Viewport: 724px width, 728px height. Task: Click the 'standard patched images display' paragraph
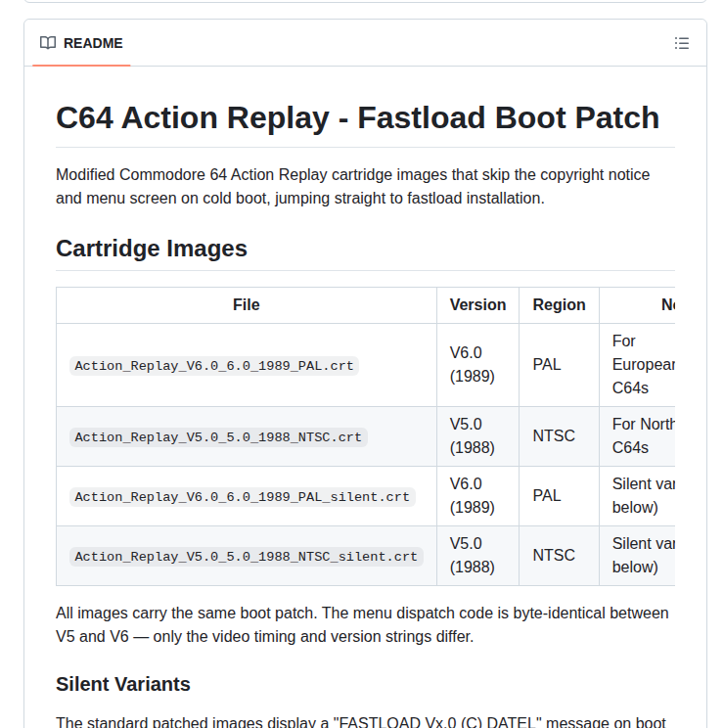point(361,721)
